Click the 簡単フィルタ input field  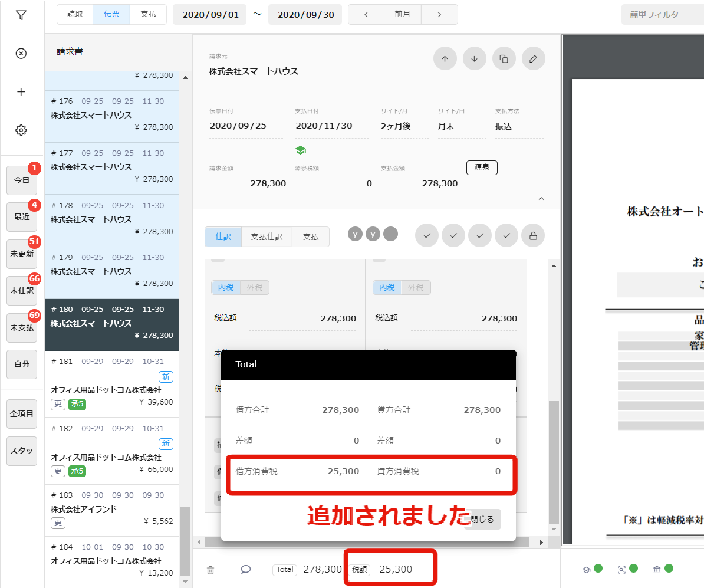(x=663, y=15)
